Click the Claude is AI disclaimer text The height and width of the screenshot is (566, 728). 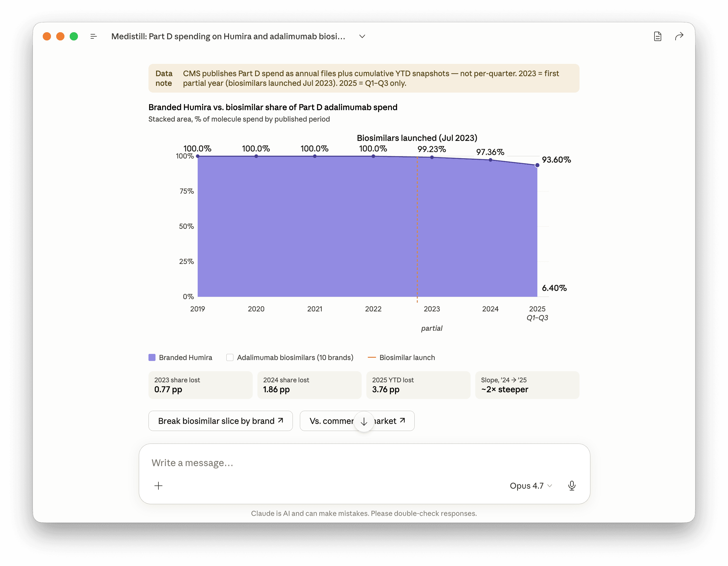[x=364, y=513]
